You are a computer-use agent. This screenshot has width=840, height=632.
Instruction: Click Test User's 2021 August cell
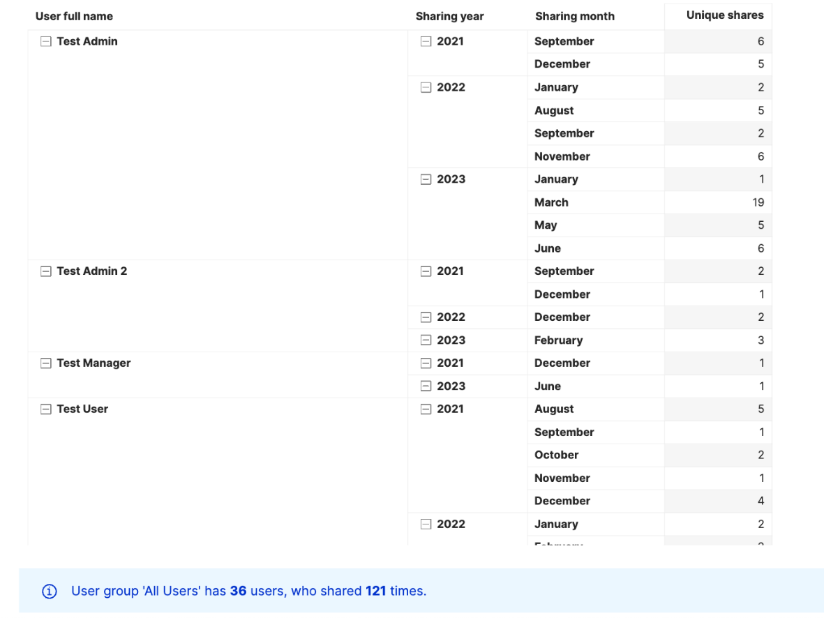click(596, 409)
